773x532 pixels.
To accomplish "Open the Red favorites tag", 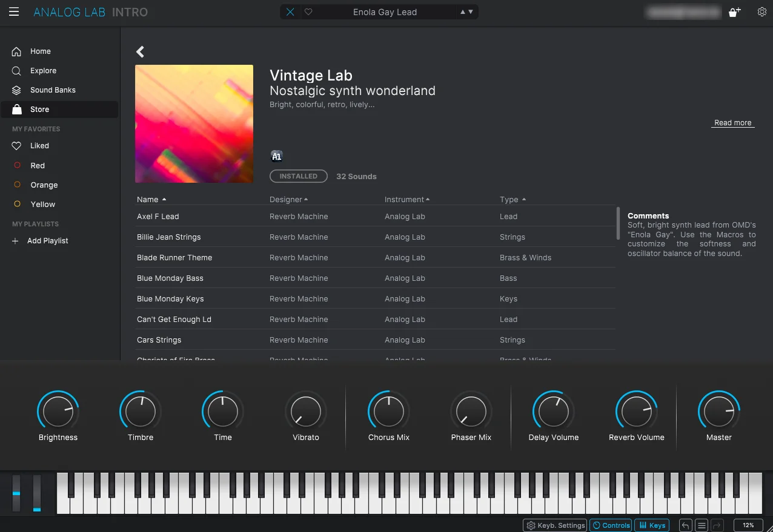I will pos(59,165).
